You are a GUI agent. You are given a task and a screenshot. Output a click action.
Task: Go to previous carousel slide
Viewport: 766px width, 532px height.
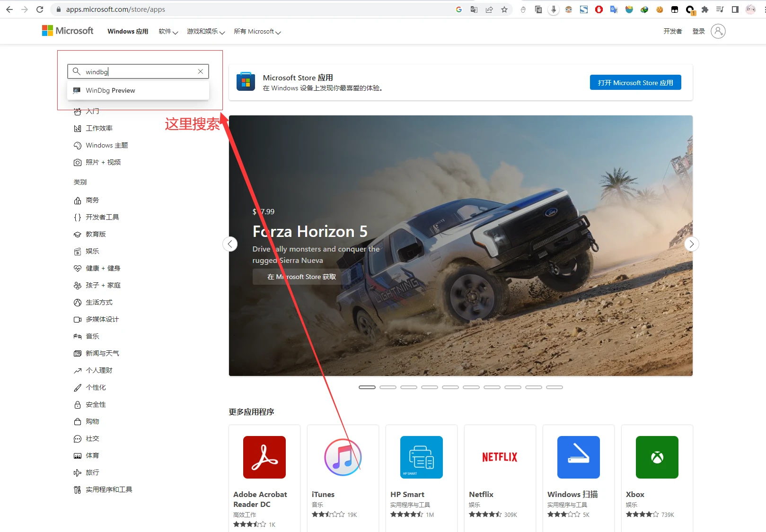230,244
